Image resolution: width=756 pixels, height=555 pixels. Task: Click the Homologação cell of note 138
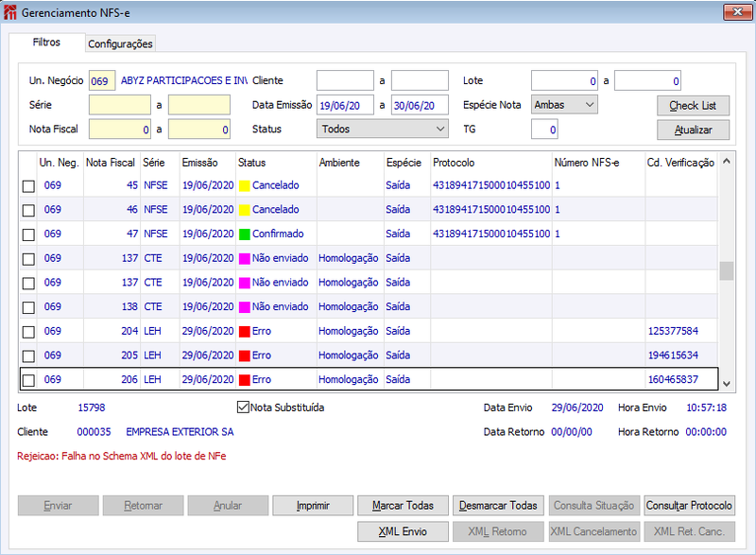point(348,306)
